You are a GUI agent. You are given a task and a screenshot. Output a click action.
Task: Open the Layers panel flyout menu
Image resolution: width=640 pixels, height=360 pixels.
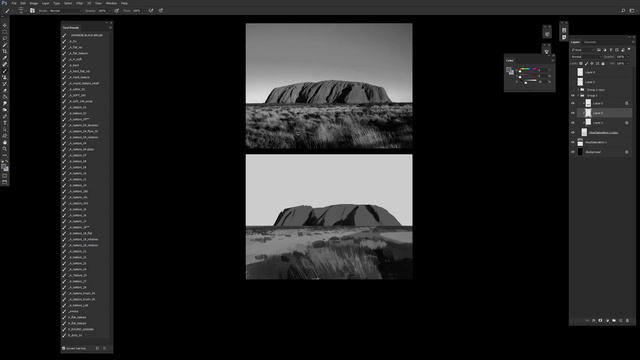point(633,42)
